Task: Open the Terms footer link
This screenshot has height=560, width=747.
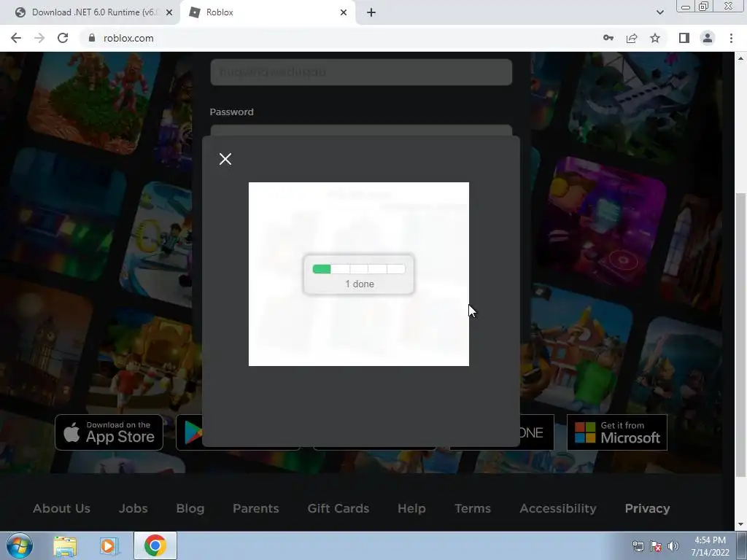Action: (x=473, y=508)
